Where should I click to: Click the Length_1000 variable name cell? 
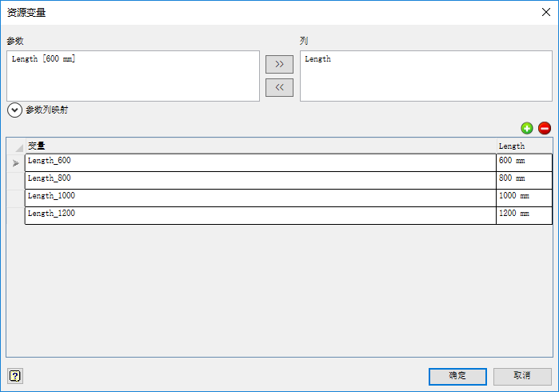tap(261, 198)
